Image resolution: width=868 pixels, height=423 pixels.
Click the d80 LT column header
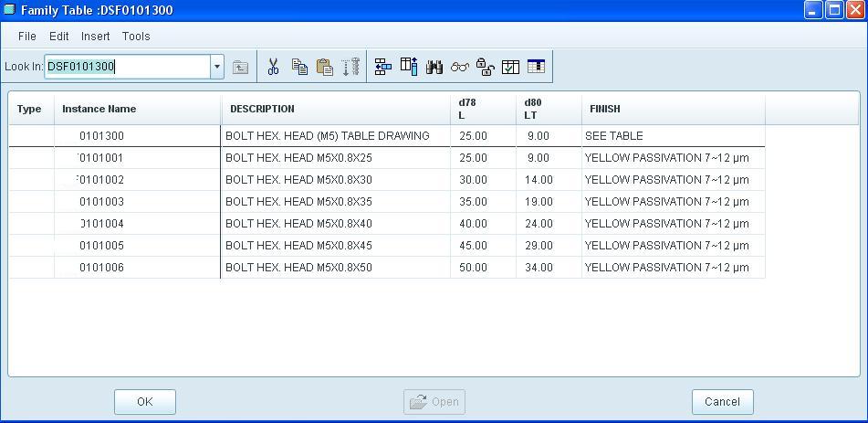549,110
